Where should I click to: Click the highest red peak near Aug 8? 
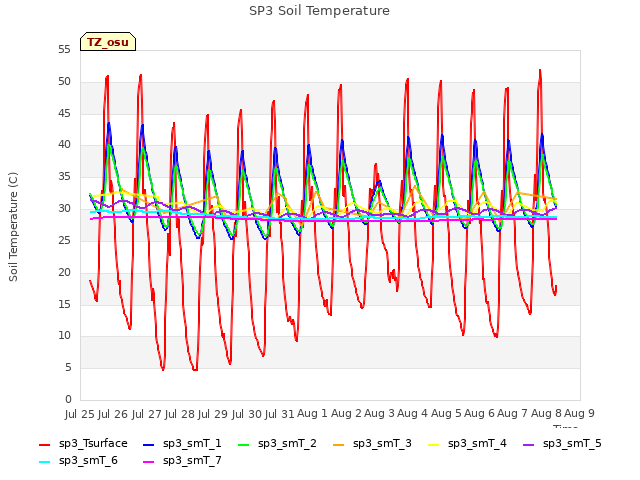point(540,71)
